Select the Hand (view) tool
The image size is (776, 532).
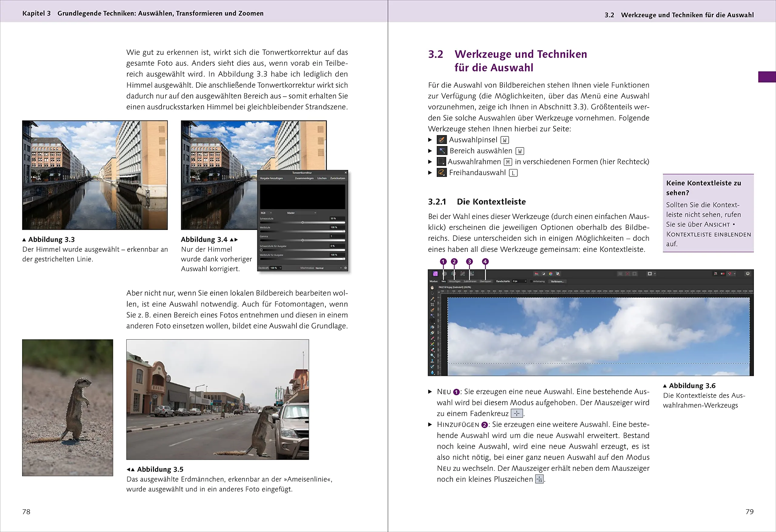433,288
